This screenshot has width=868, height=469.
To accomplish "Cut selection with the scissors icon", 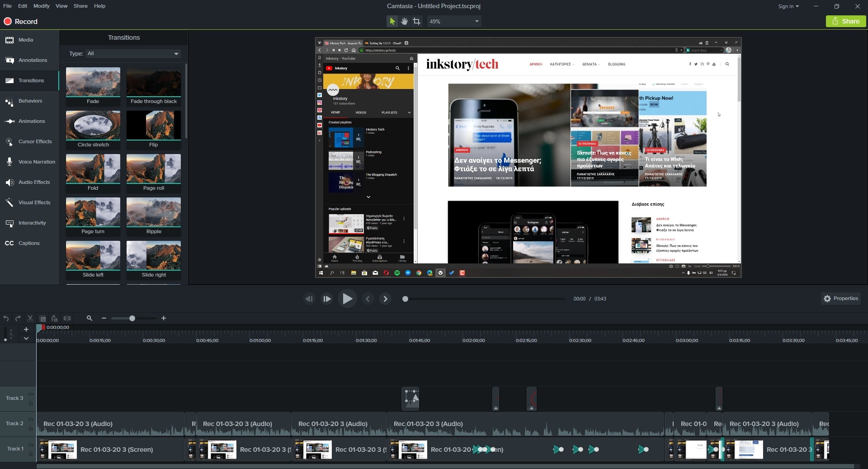I will pyautogui.click(x=30, y=319).
